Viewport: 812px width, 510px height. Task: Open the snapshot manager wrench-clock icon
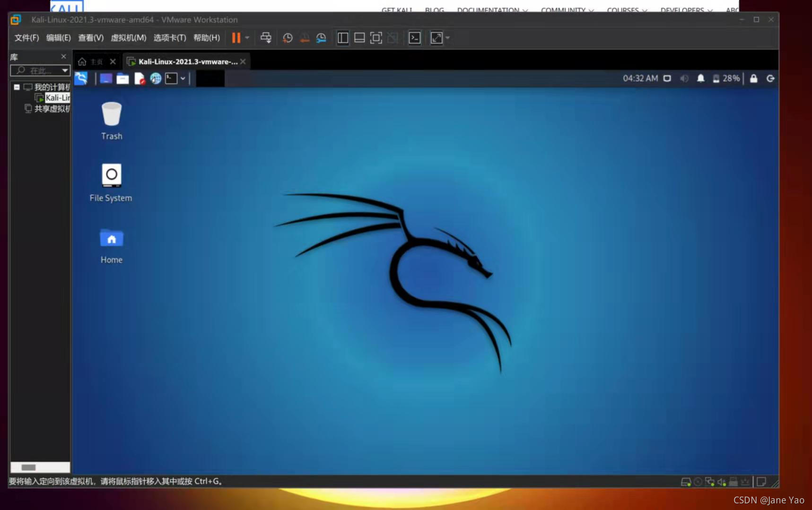[321, 38]
